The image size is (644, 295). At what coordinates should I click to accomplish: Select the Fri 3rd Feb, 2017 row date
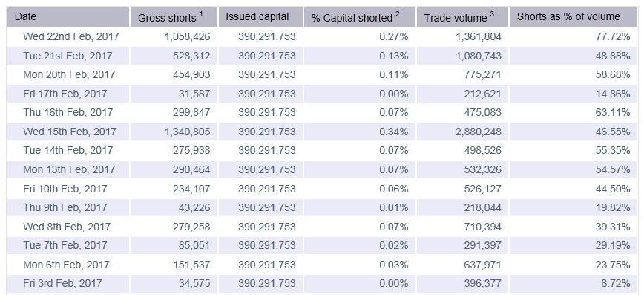(62, 283)
